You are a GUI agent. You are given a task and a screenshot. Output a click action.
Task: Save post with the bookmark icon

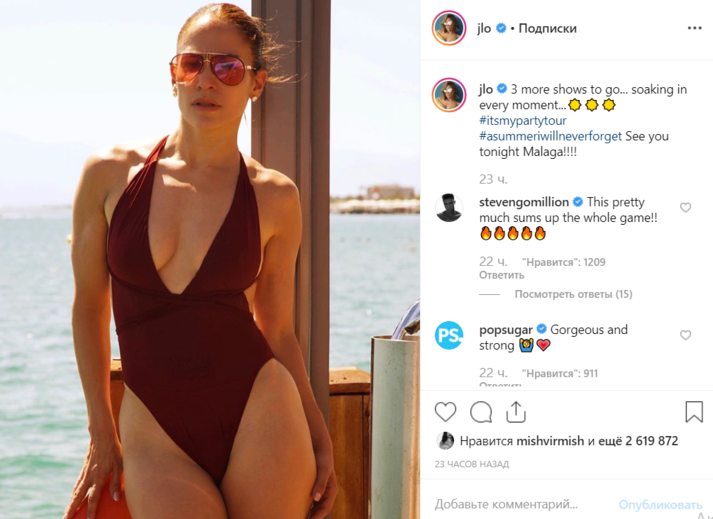click(694, 411)
